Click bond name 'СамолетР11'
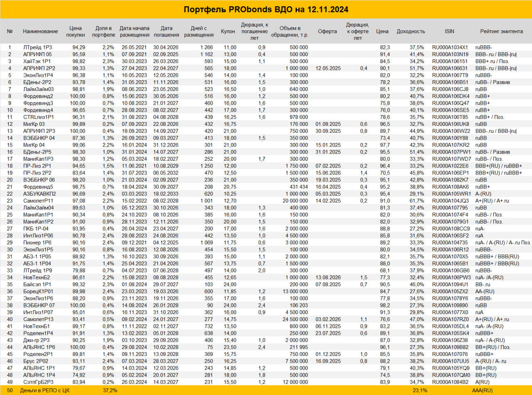The image size is (532, 395). click(x=39, y=201)
